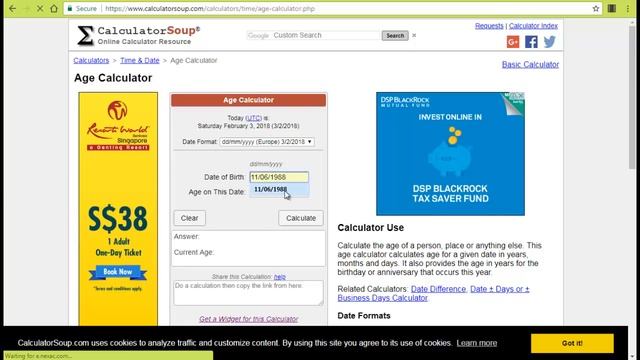Expand the Date Format dropdown
Screen dimensions: 640x360
coord(267,142)
